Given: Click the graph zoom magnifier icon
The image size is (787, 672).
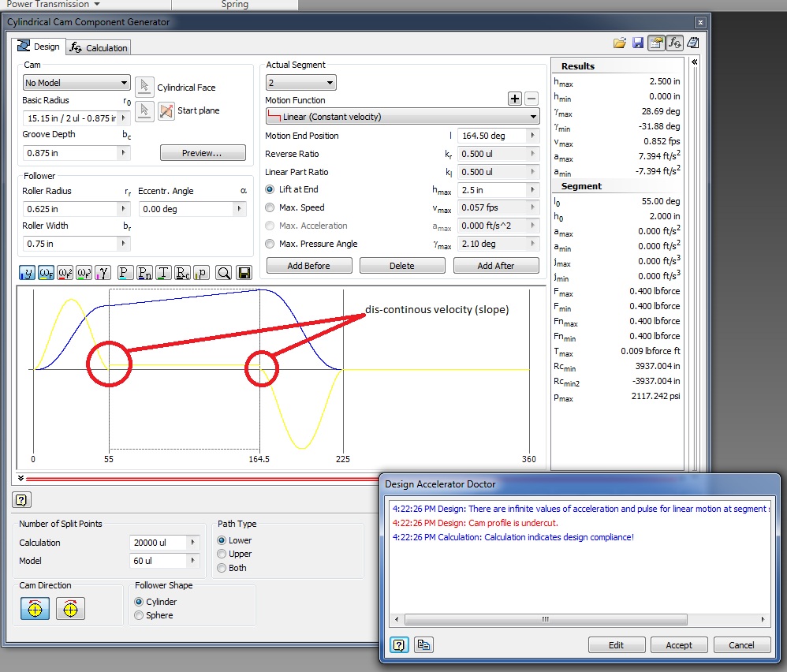Looking at the screenshot, I should pyautogui.click(x=224, y=272).
